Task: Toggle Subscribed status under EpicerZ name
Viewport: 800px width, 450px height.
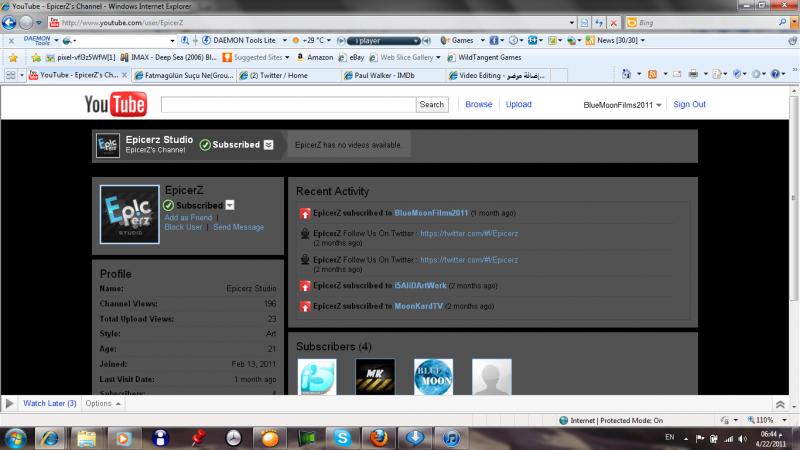Action: tap(193, 205)
